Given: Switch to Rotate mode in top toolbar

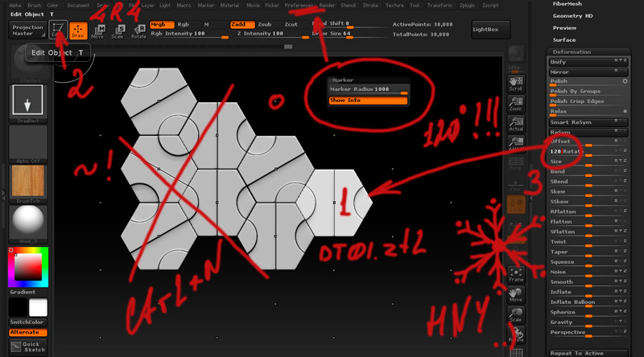Looking at the screenshot, I should click(138, 31).
